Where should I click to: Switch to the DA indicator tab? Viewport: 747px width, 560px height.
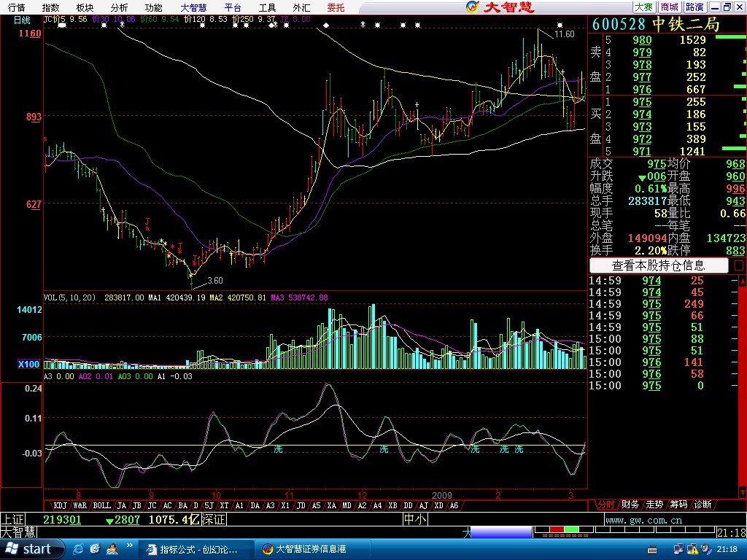[255, 505]
